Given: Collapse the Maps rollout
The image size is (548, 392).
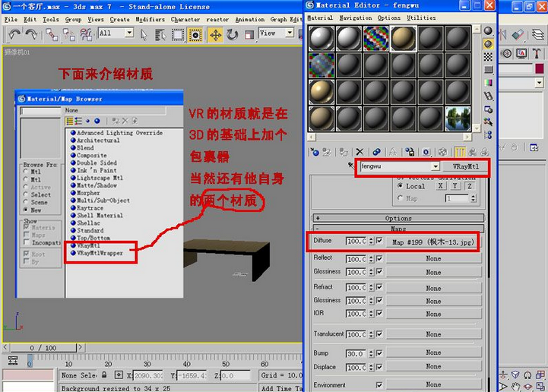Looking at the screenshot, I should point(398,229).
